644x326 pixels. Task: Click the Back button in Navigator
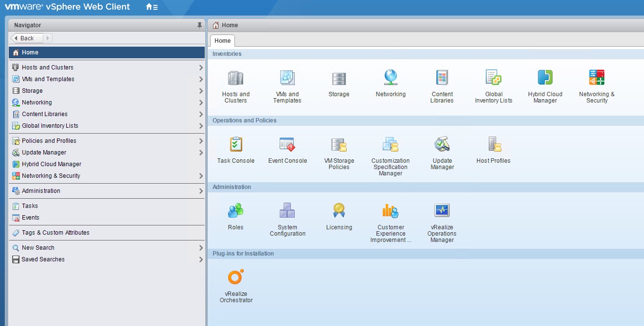click(27, 38)
